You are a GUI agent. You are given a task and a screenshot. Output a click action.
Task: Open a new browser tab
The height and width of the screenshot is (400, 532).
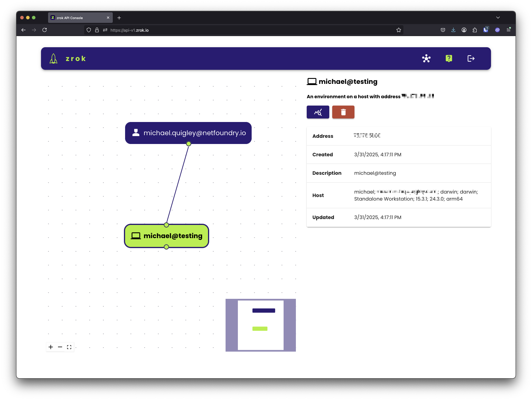119,18
